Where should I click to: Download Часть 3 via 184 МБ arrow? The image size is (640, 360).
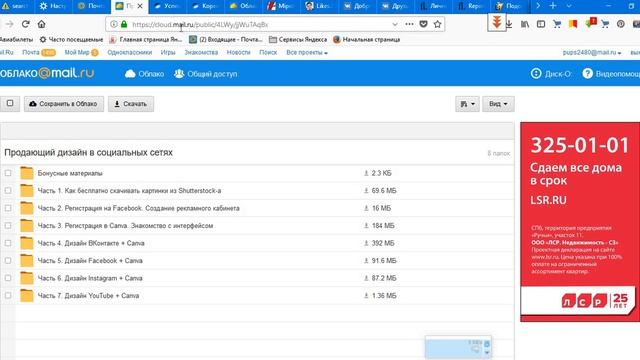(x=366, y=226)
